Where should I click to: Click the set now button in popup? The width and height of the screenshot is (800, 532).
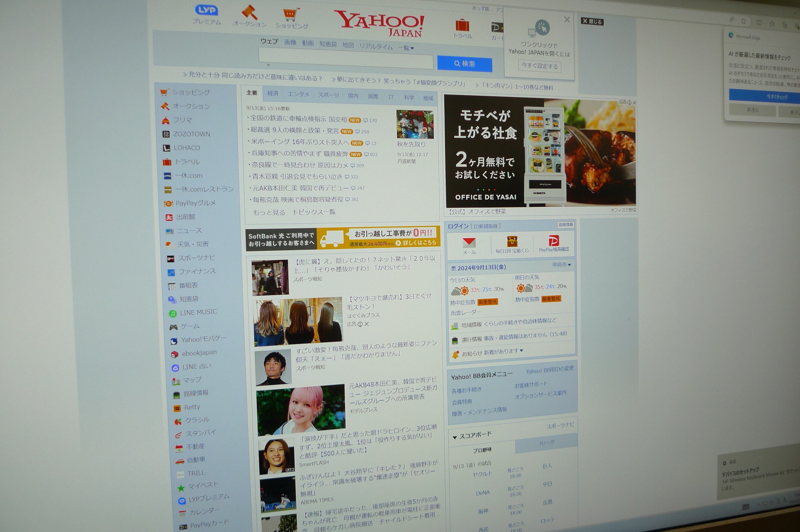tap(539, 66)
